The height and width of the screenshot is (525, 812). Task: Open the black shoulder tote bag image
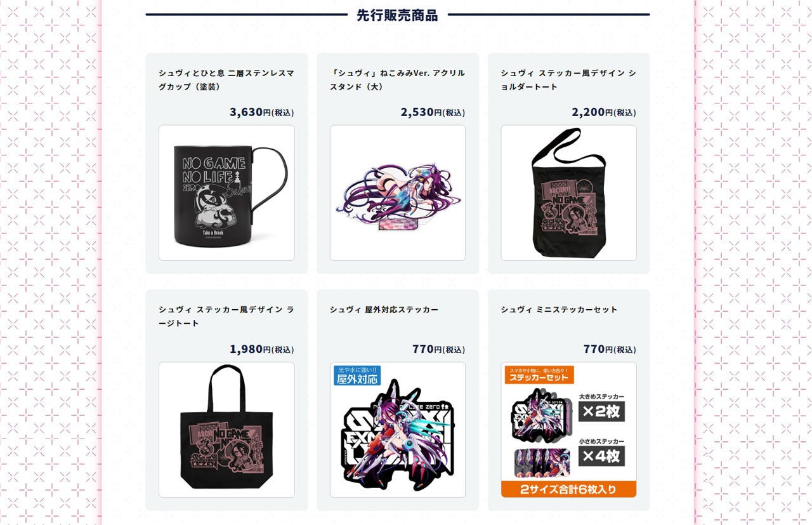[568, 193]
